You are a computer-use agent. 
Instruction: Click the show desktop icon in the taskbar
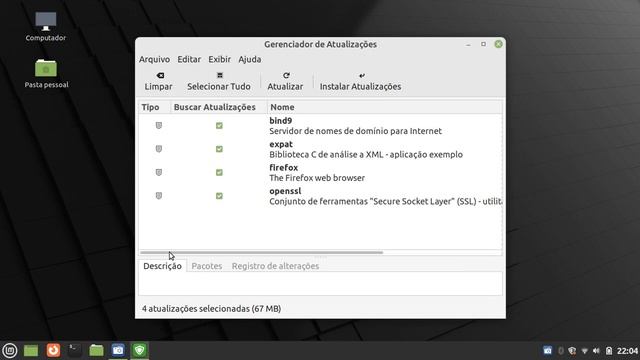coord(31,350)
